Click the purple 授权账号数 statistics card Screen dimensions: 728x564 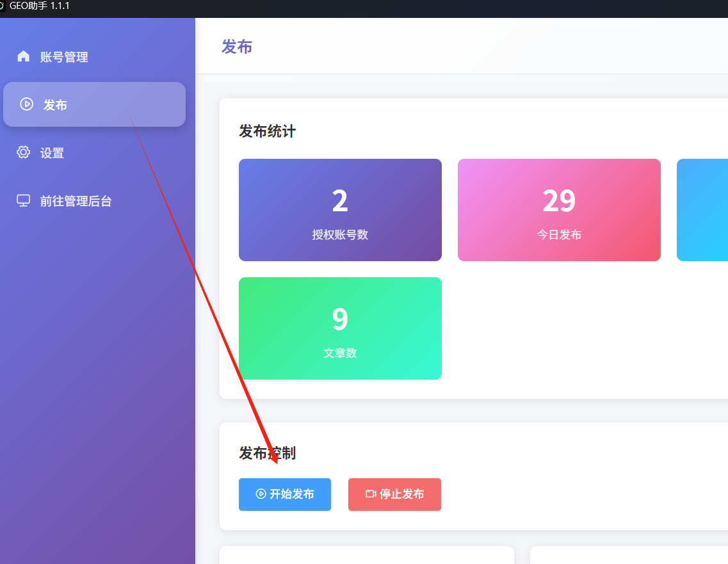340,210
